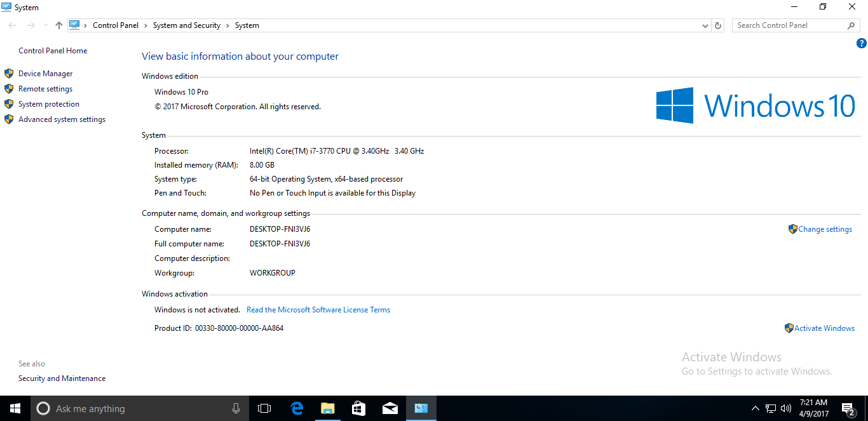Open System protection settings
The height and width of the screenshot is (421, 868).
(49, 104)
